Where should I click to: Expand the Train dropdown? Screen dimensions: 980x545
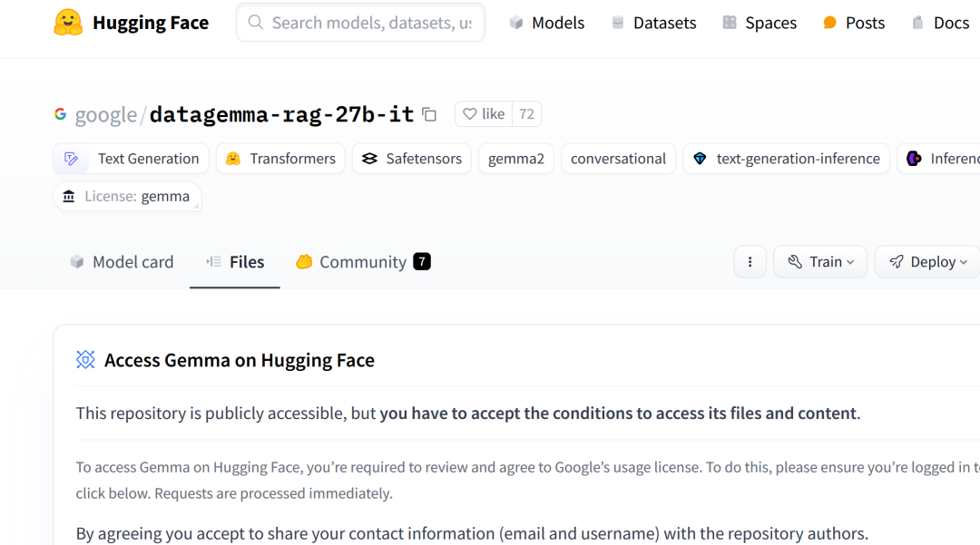[x=820, y=262]
